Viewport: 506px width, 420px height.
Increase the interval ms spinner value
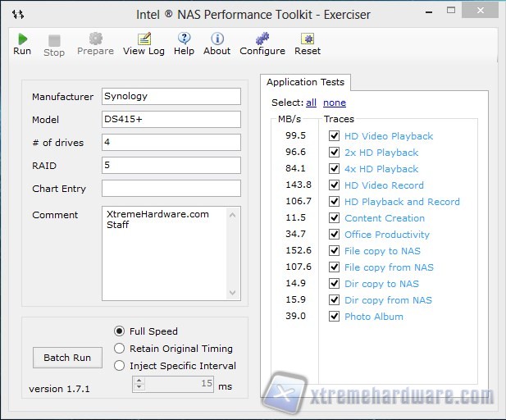139,380
